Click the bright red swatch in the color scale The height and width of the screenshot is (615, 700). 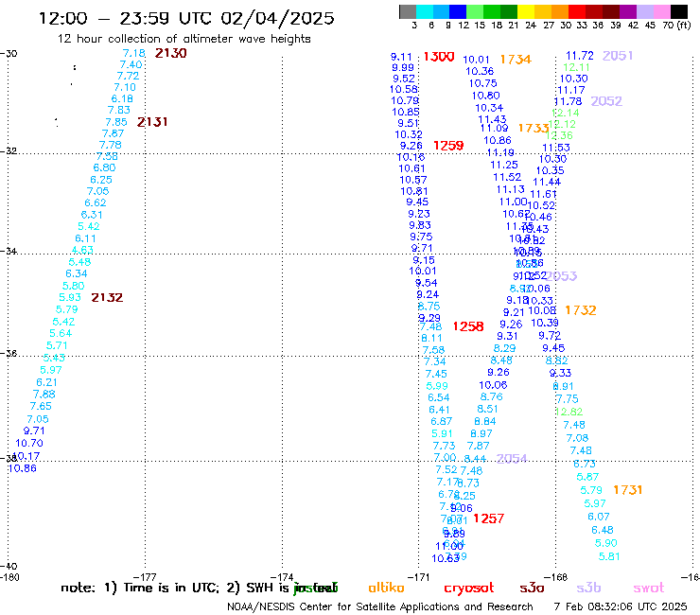tap(577, 11)
